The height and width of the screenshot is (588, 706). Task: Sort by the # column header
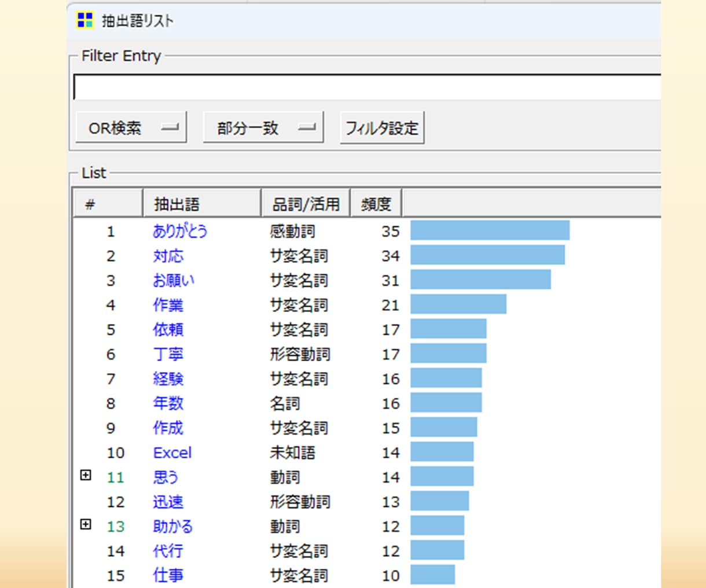(108, 204)
